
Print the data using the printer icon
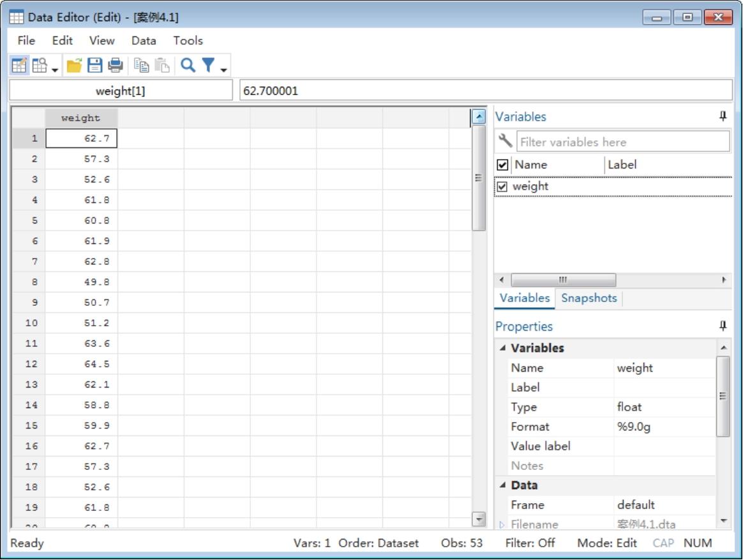click(x=115, y=64)
